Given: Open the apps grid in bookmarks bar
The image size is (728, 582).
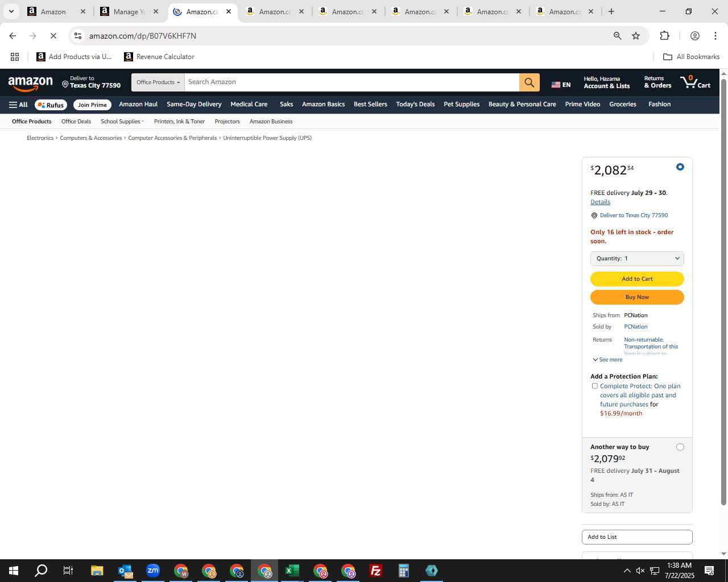Looking at the screenshot, I should point(15,57).
